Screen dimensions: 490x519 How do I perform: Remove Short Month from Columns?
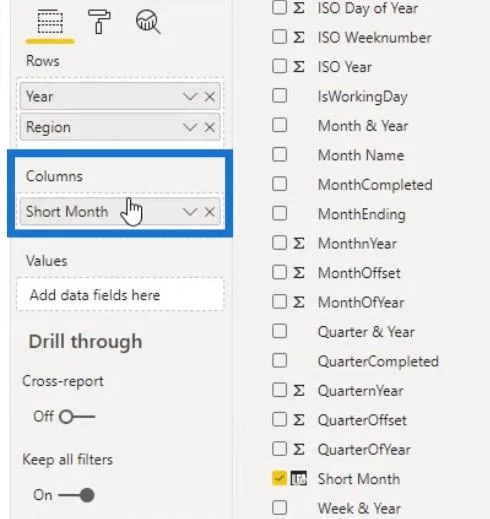[x=210, y=212]
